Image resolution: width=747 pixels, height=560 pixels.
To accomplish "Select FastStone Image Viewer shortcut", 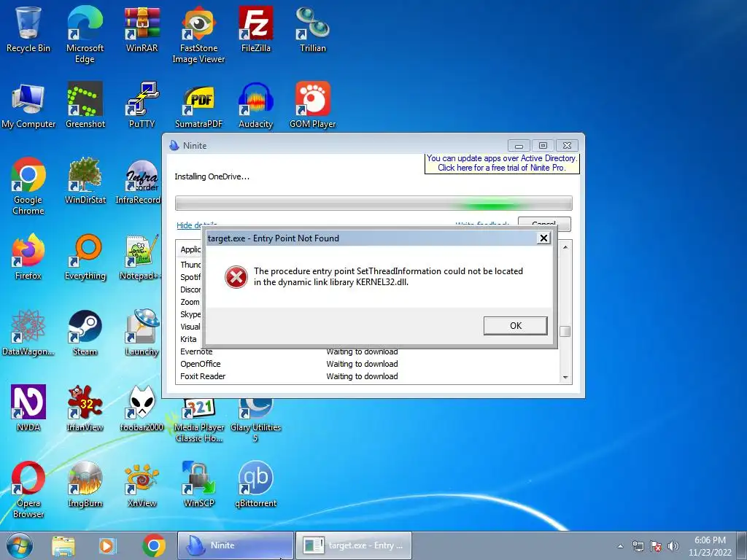I will pos(198,34).
